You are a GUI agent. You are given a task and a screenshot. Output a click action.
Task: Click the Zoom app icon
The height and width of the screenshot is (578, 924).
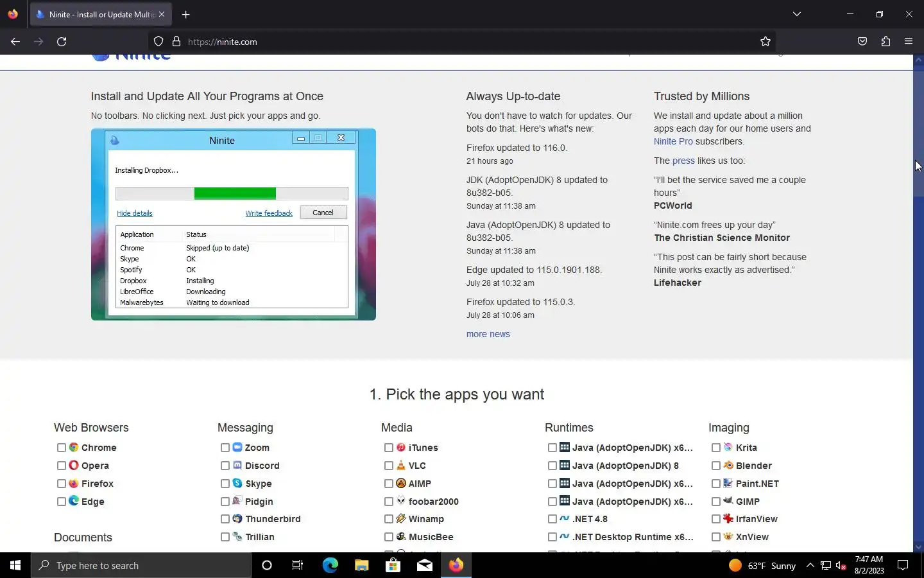pos(237,447)
